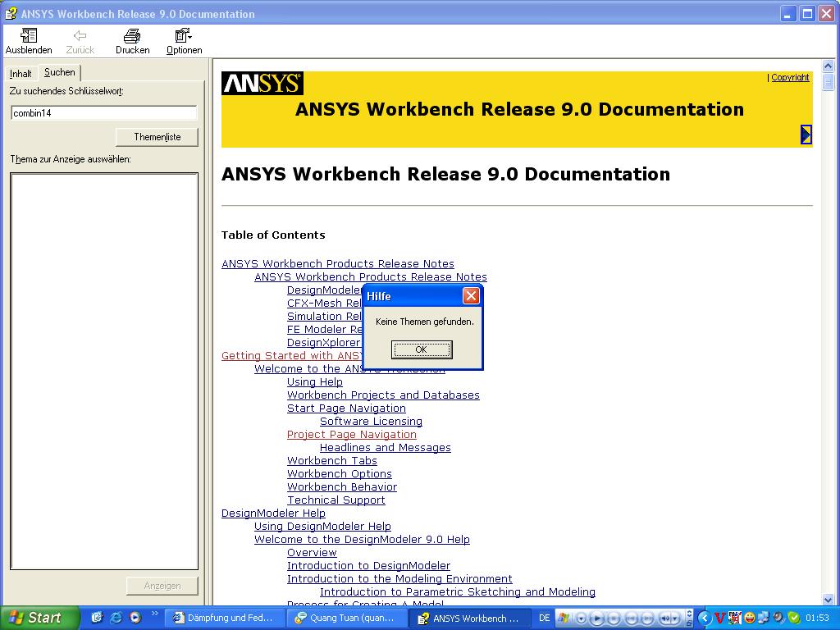This screenshot has height=630, width=840.
Task: Open the Workbench Options link
Action: click(x=340, y=473)
